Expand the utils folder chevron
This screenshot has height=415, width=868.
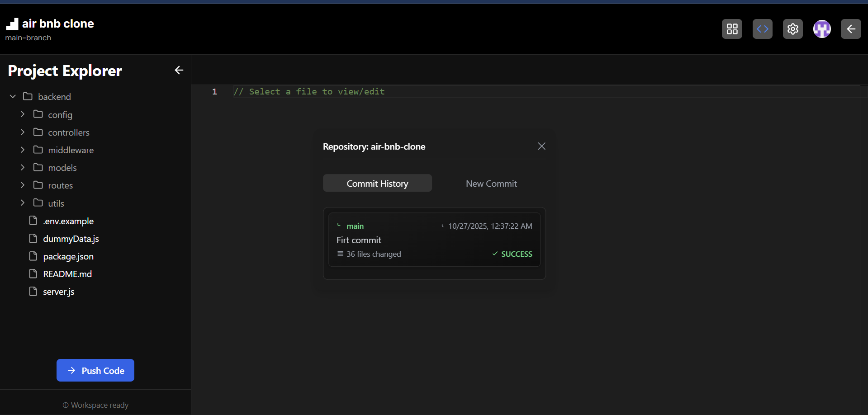coord(23,203)
